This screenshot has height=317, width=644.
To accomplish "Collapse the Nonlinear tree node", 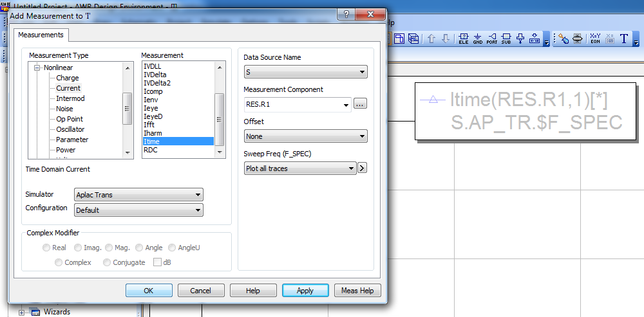I will (x=37, y=68).
